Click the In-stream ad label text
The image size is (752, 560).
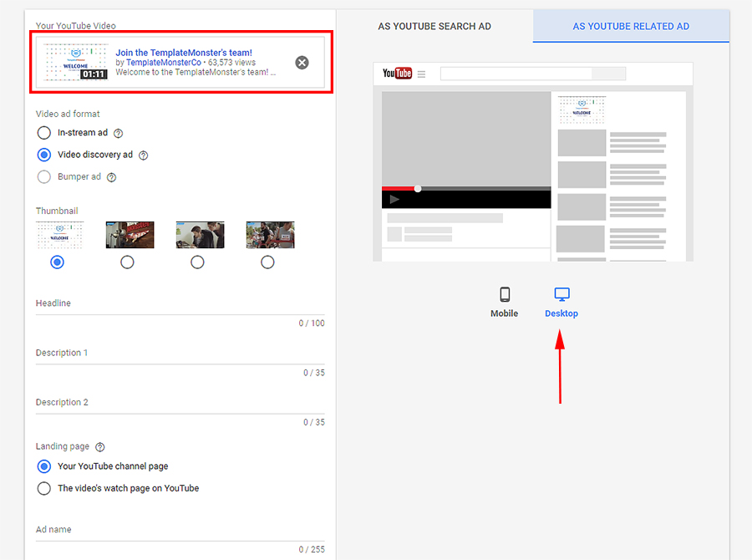click(83, 132)
